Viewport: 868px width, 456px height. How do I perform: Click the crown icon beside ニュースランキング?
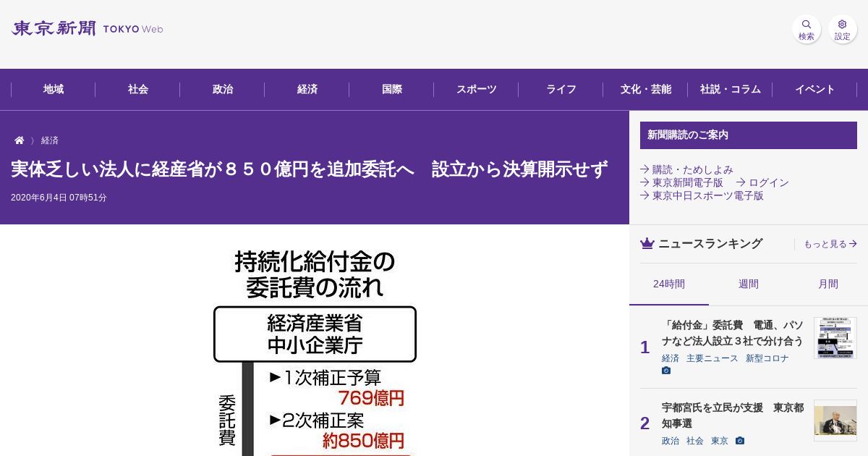tap(647, 244)
